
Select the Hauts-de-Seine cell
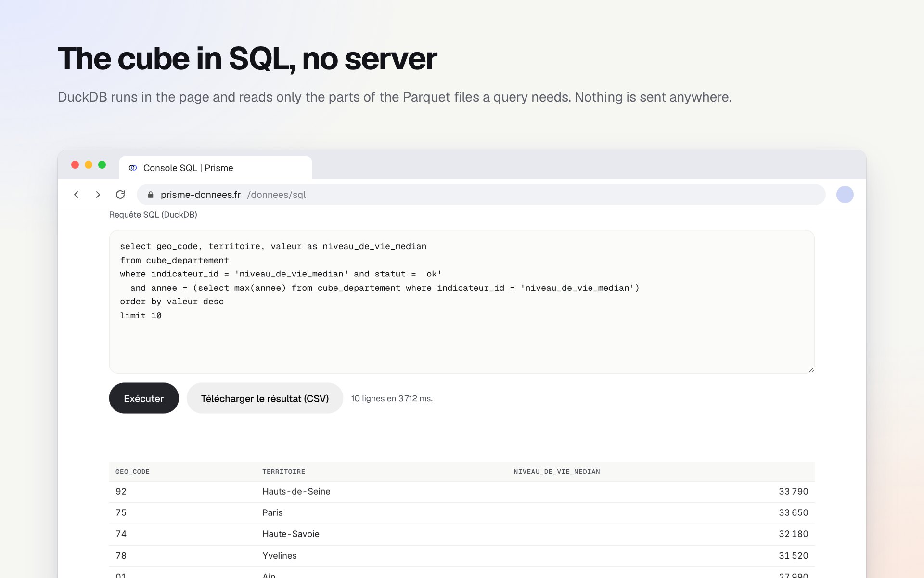point(296,491)
